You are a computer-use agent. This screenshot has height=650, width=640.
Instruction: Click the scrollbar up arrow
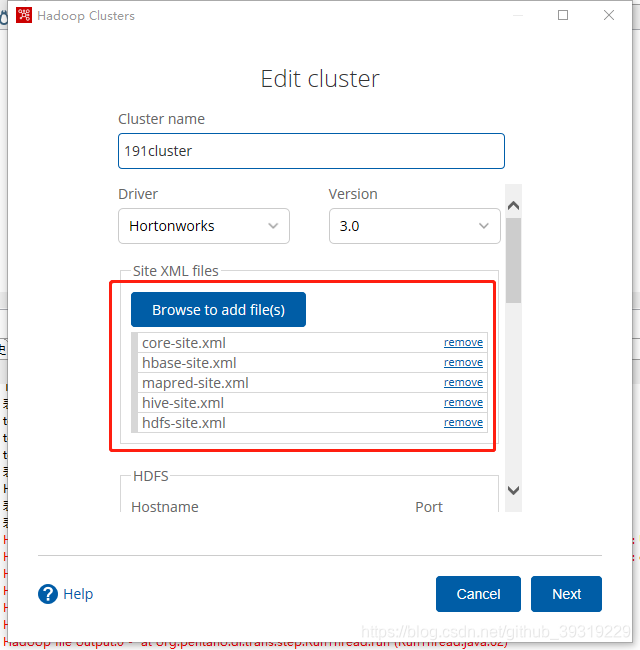(x=514, y=205)
